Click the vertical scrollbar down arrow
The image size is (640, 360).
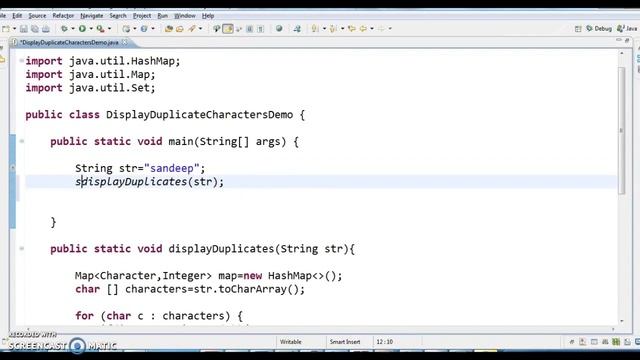622,321
